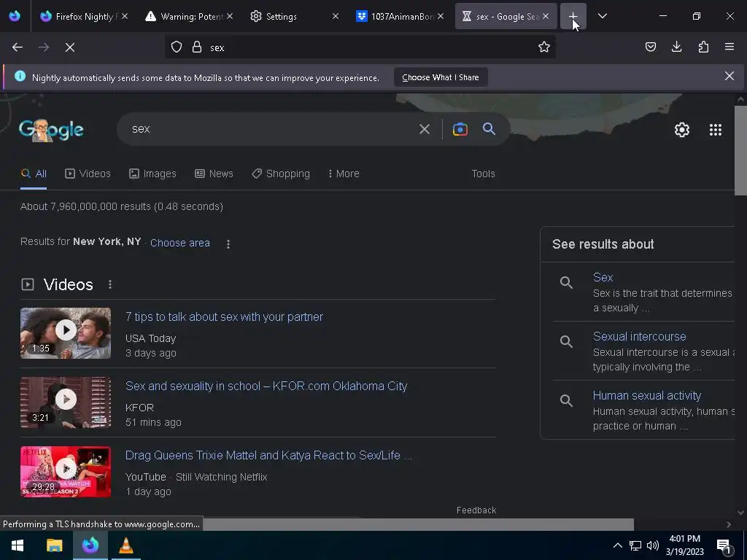Open Drag Queens Trixie Mattel link

pos(268,455)
